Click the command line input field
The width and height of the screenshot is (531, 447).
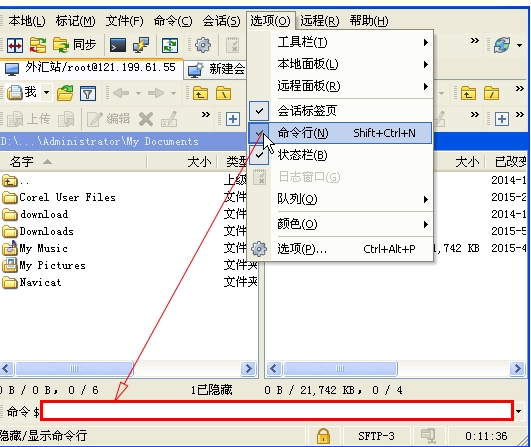pyautogui.click(x=277, y=411)
